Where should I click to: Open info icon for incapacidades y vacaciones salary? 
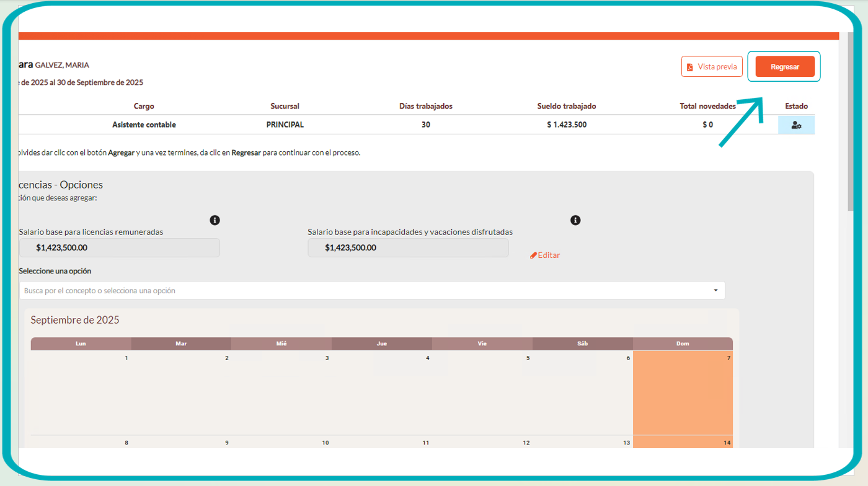pos(575,220)
